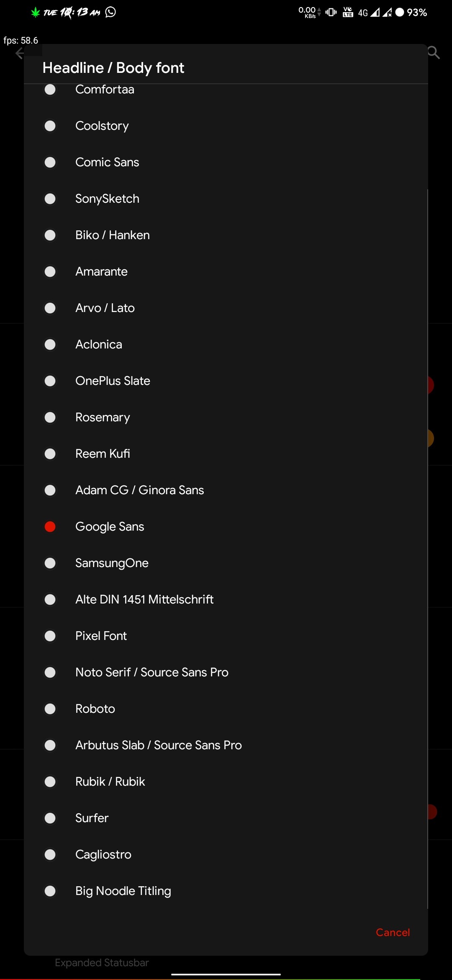This screenshot has height=980, width=452.
Task: Tap the back arrow icon
Action: point(19,53)
